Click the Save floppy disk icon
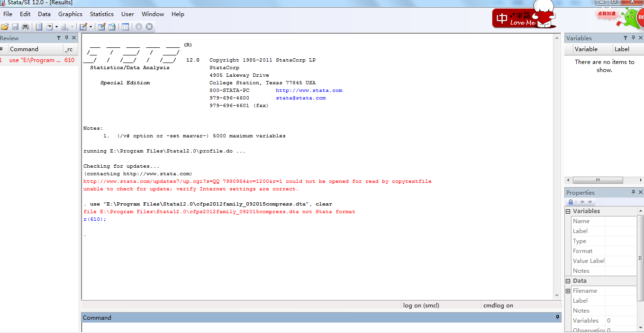The image size is (644, 333). point(15,27)
